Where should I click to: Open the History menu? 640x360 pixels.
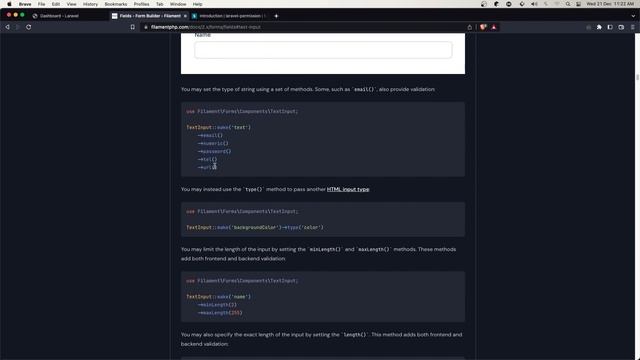pos(90,4)
